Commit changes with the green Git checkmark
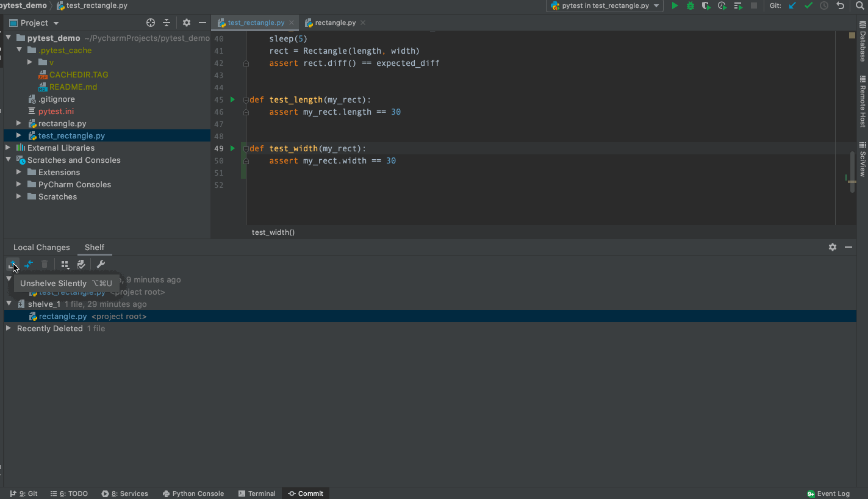This screenshot has width=868, height=499. [x=809, y=5]
